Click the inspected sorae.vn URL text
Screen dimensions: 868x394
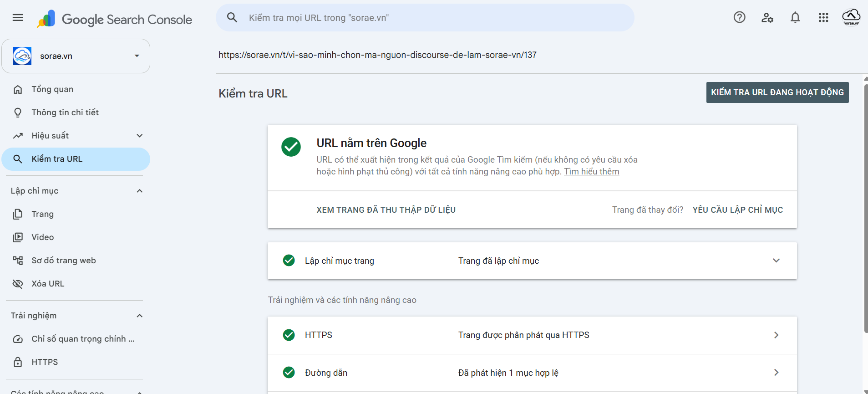click(x=377, y=55)
